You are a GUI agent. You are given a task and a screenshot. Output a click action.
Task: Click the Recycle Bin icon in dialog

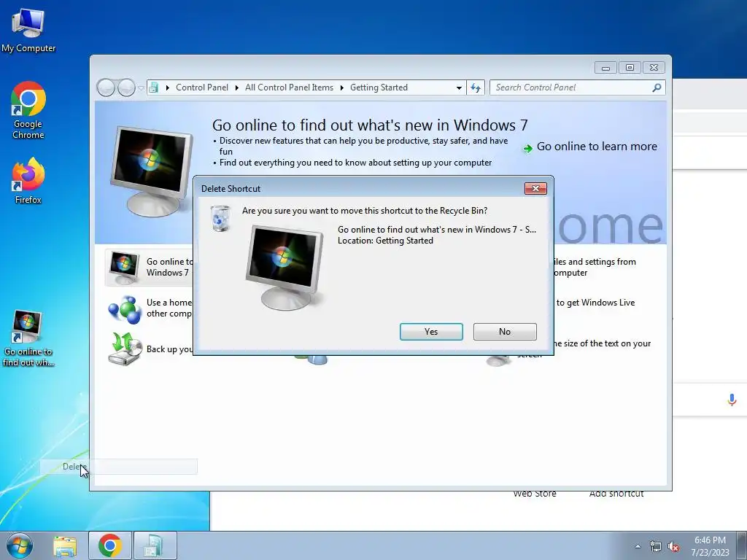coord(220,219)
